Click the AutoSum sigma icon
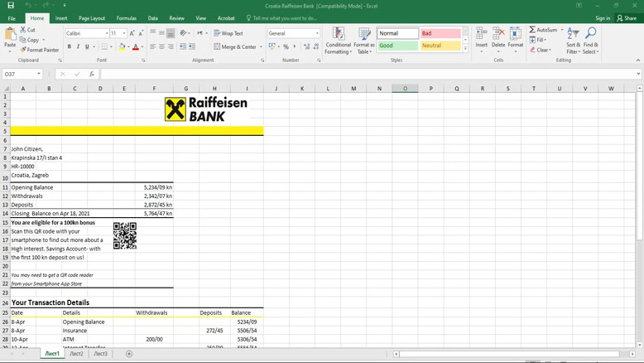Image resolution: width=644 pixels, height=363 pixels. [533, 30]
